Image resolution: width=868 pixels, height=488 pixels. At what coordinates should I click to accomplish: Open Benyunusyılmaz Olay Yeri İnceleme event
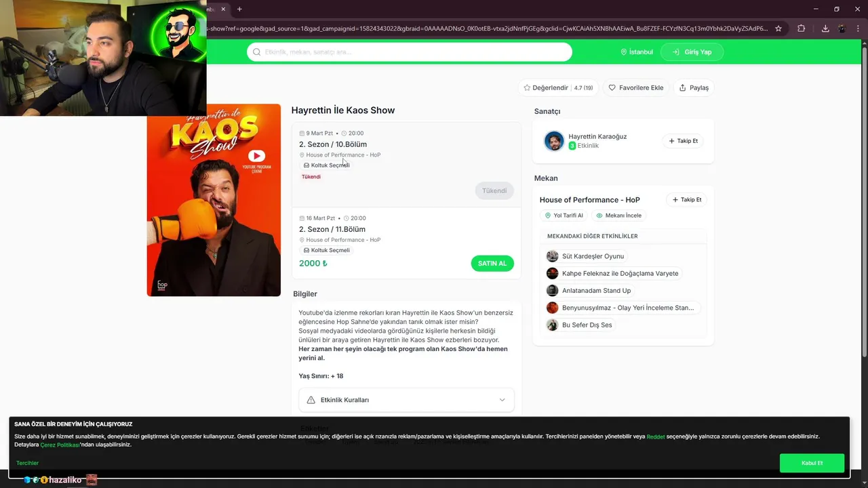click(x=628, y=308)
